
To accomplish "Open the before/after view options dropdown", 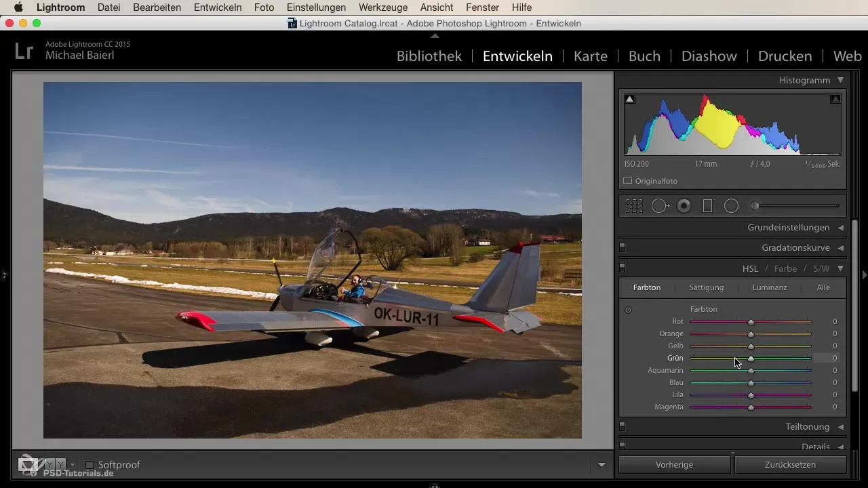I will [x=73, y=465].
